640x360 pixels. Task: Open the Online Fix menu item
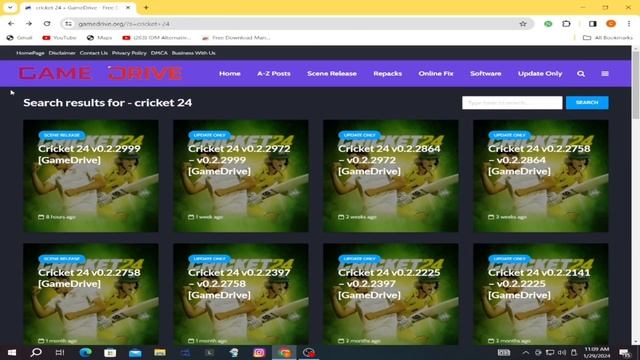436,73
